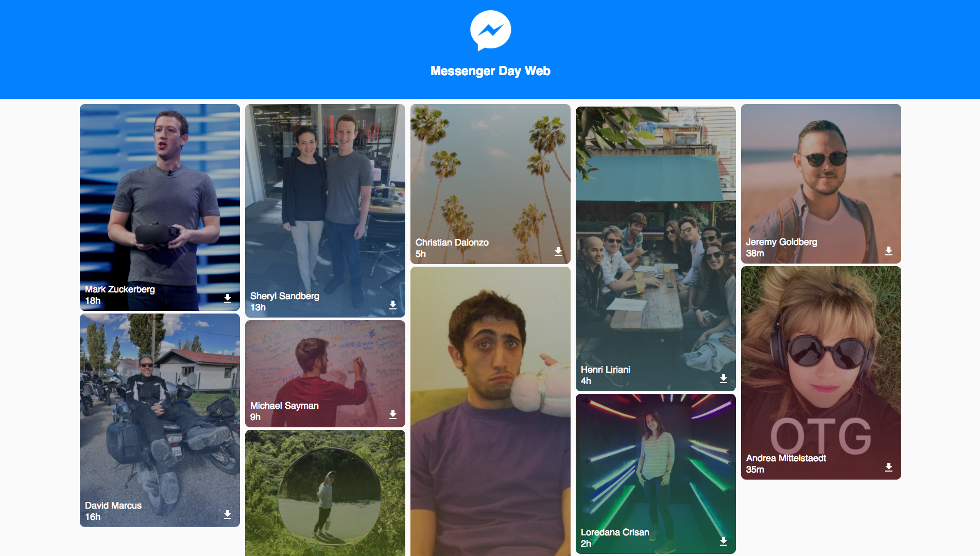Open David Marcus's motorcycle photo
980x556 pixels.
click(x=160, y=420)
